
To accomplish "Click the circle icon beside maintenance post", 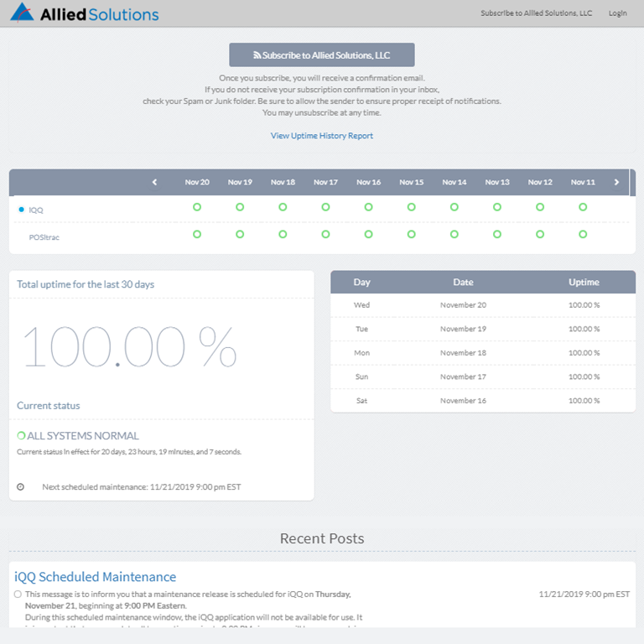I will 18,594.
